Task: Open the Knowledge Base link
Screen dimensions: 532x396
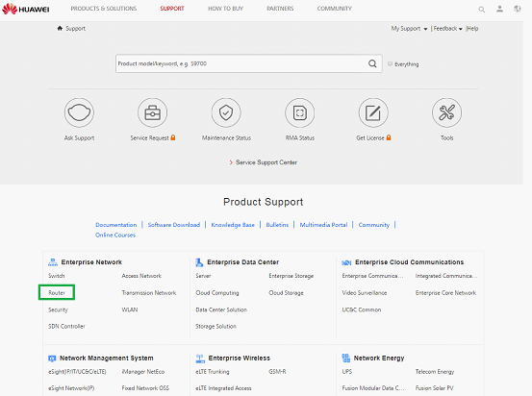Action: tap(233, 225)
